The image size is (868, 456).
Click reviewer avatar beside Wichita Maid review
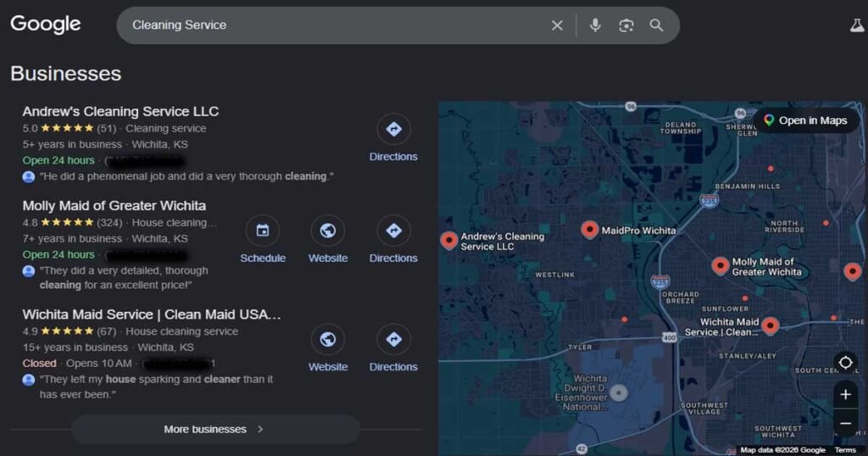29,380
